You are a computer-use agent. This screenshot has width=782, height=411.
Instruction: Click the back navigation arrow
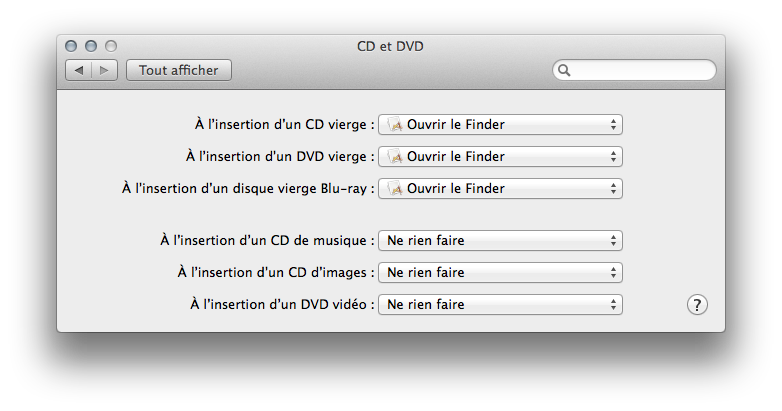[x=78, y=70]
